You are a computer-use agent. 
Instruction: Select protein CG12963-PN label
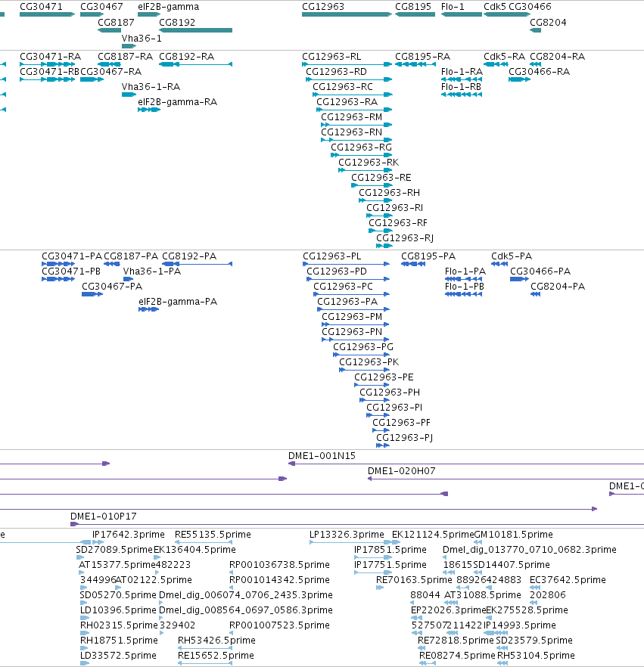tap(352, 332)
